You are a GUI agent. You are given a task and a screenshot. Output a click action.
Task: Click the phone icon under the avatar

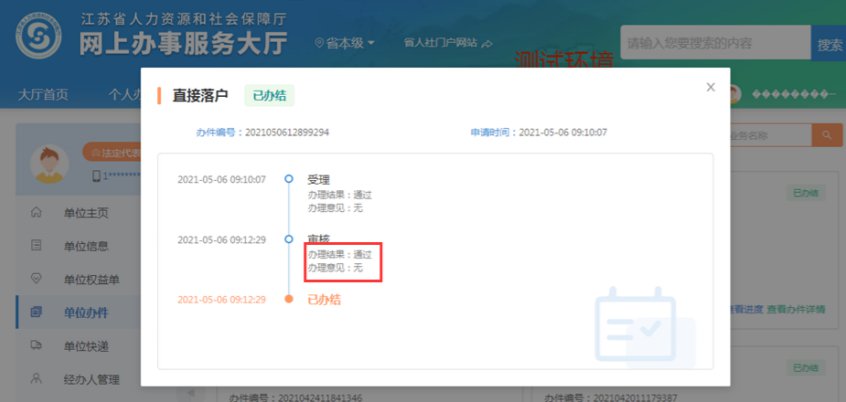click(97, 175)
